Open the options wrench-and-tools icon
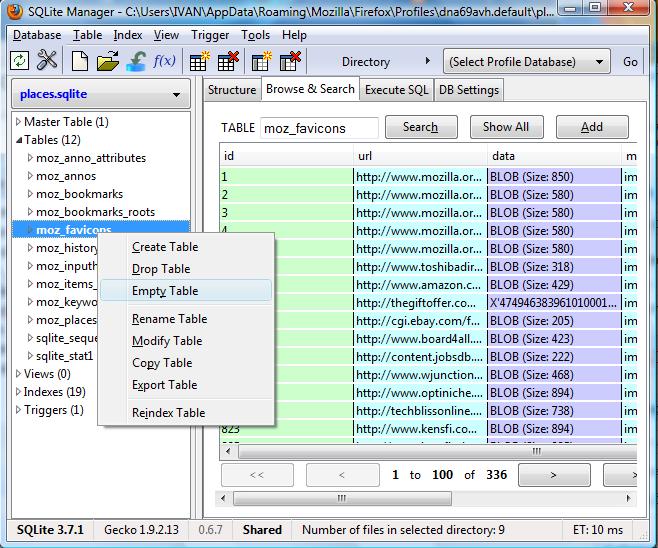The width and height of the screenshot is (658, 548). (x=47, y=60)
